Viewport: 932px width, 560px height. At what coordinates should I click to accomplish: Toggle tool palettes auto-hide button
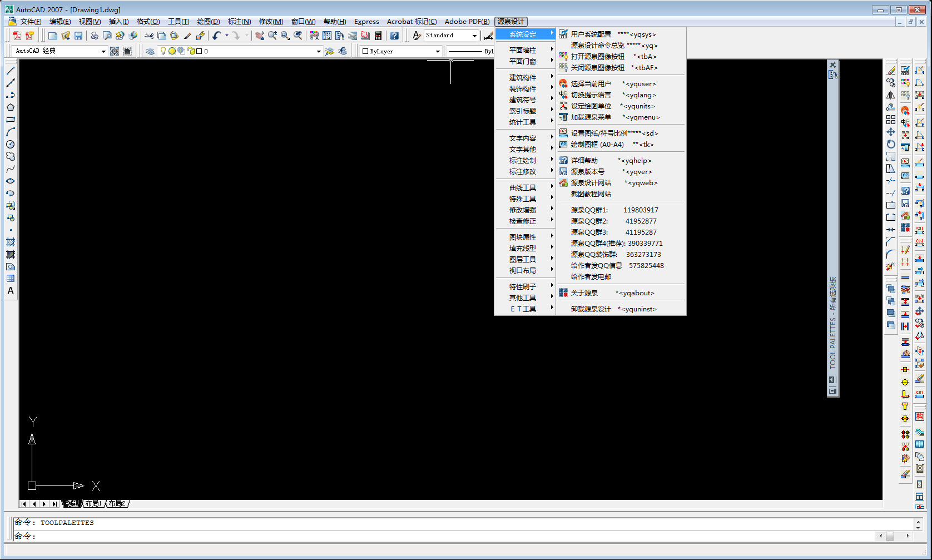click(832, 380)
